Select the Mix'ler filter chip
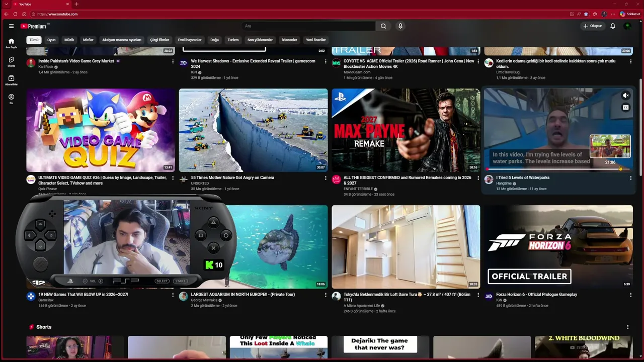This screenshot has width=644, height=362. (x=88, y=40)
